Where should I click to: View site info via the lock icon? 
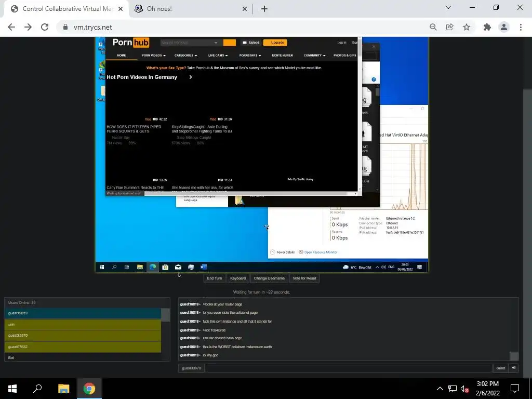pos(65,27)
